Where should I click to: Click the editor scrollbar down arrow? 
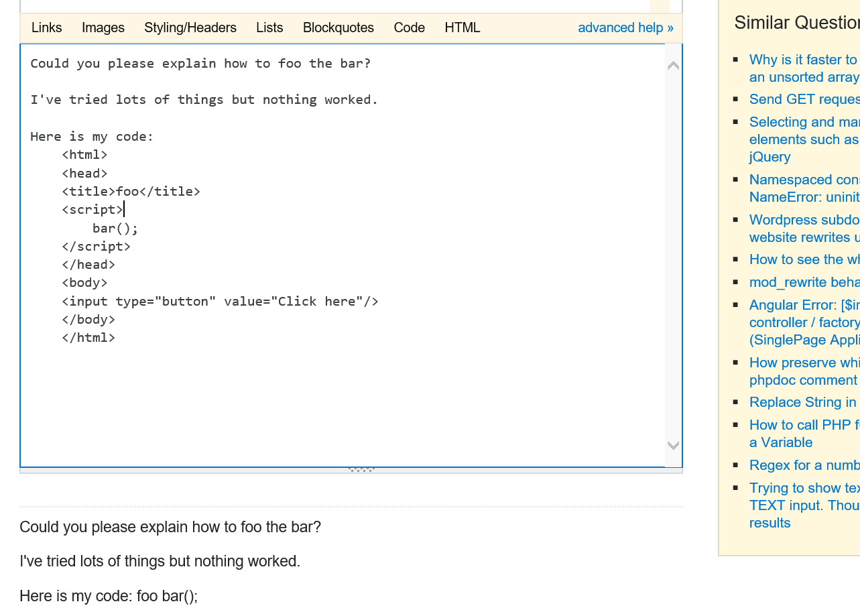pyautogui.click(x=674, y=445)
